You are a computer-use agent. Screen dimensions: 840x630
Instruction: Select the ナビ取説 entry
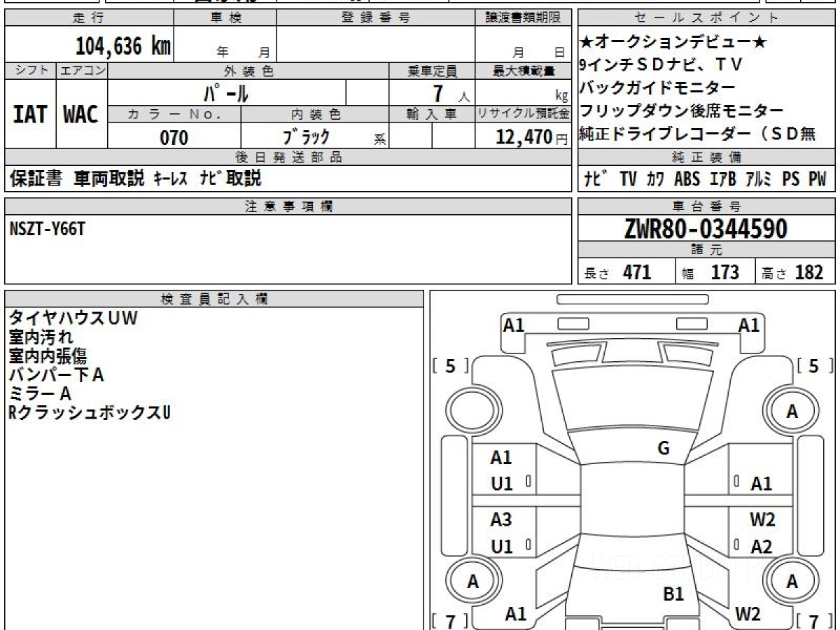[230, 178]
